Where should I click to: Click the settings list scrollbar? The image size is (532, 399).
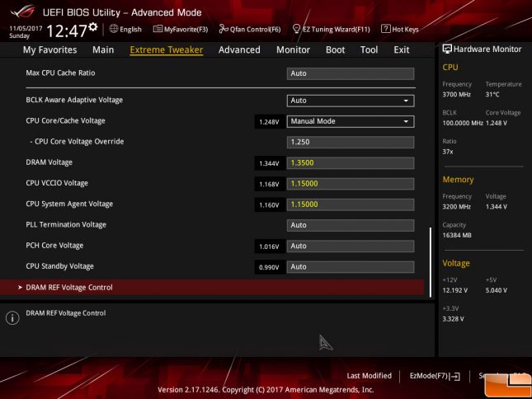coord(431,262)
